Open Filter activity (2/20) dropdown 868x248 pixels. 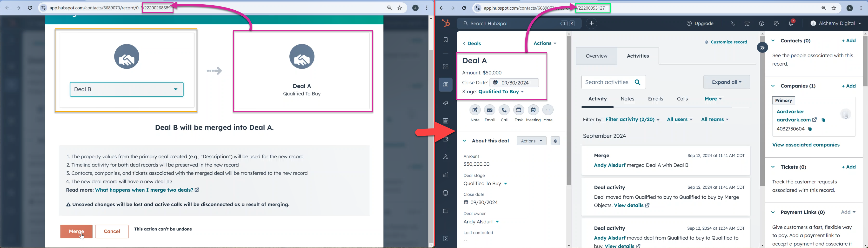tap(633, 120)
